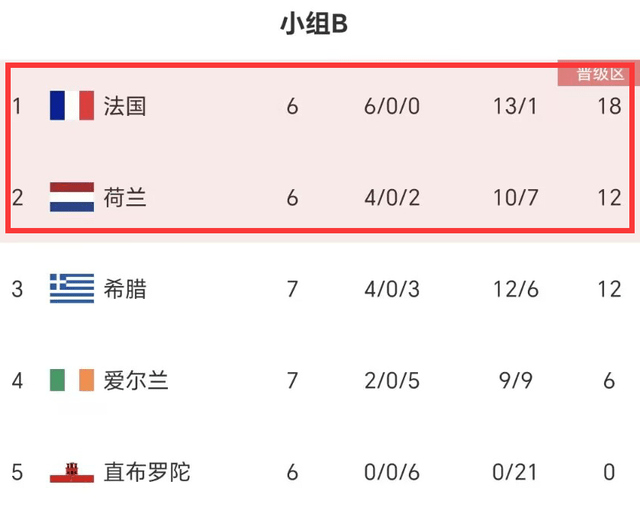Click the Ireland flag icon
Screen dimensions: 640x517
coord(72,380)
